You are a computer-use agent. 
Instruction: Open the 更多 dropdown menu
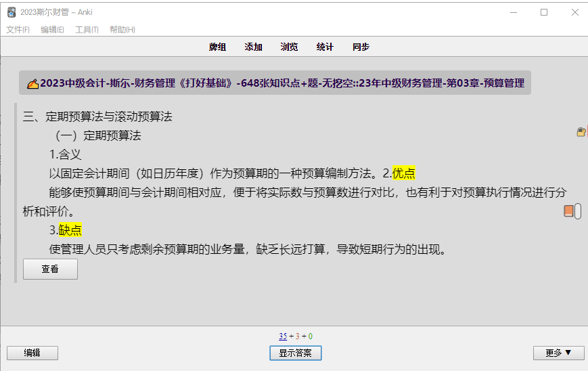click(558, 353)
